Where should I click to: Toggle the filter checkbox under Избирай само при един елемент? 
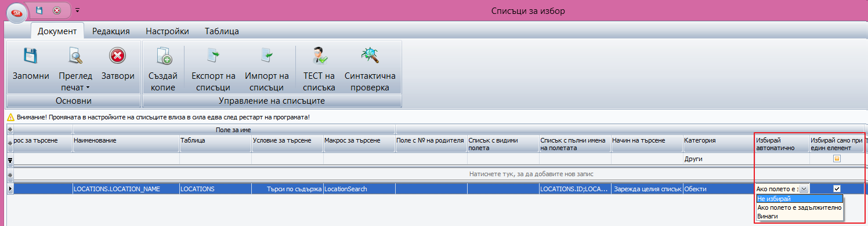point(837,159)
